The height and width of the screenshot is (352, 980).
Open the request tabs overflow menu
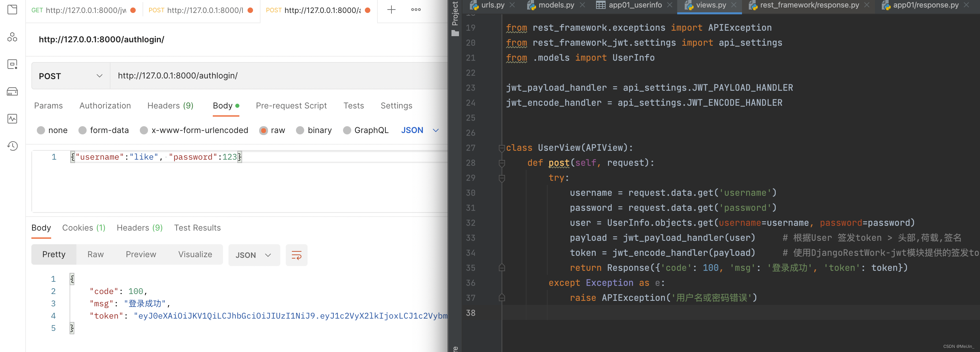(416, 10)
